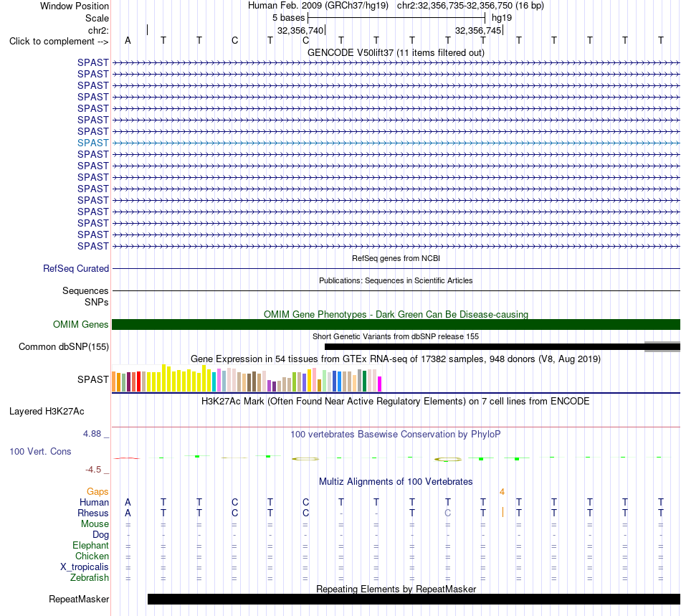Click the 'Scale' track label
The width and height of the screenshot is (681, 616).
click(x=97, y=18)
